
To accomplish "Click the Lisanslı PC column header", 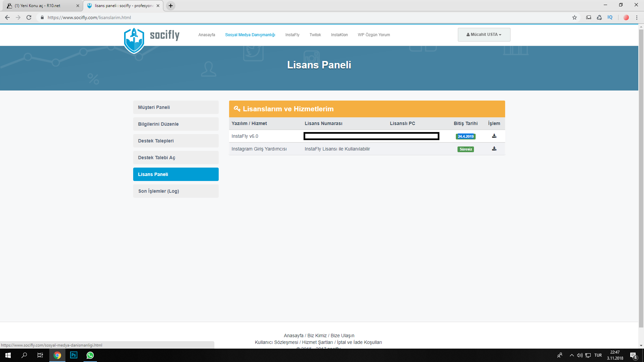I will pyautogui.click(x=402, y=123).
